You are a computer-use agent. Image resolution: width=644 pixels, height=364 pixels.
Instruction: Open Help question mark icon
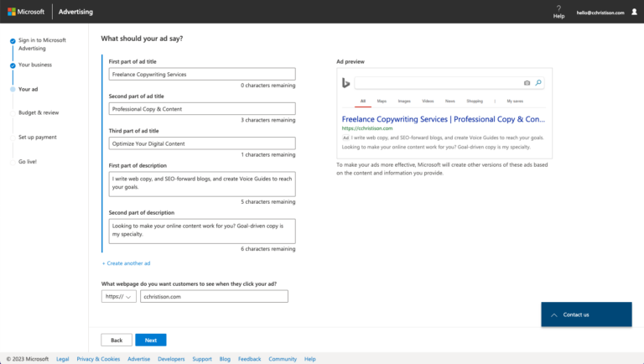pos(558,8)
